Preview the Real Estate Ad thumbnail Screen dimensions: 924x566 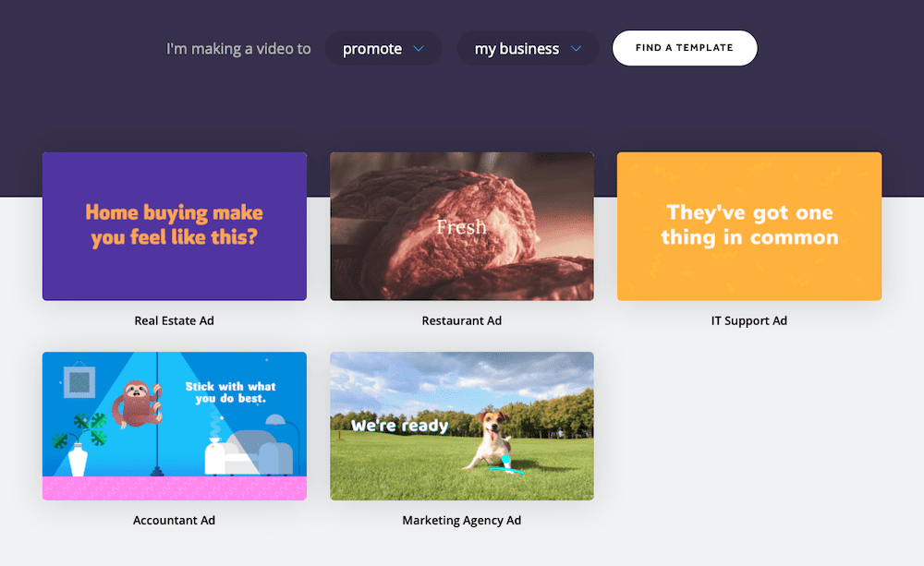174,226
